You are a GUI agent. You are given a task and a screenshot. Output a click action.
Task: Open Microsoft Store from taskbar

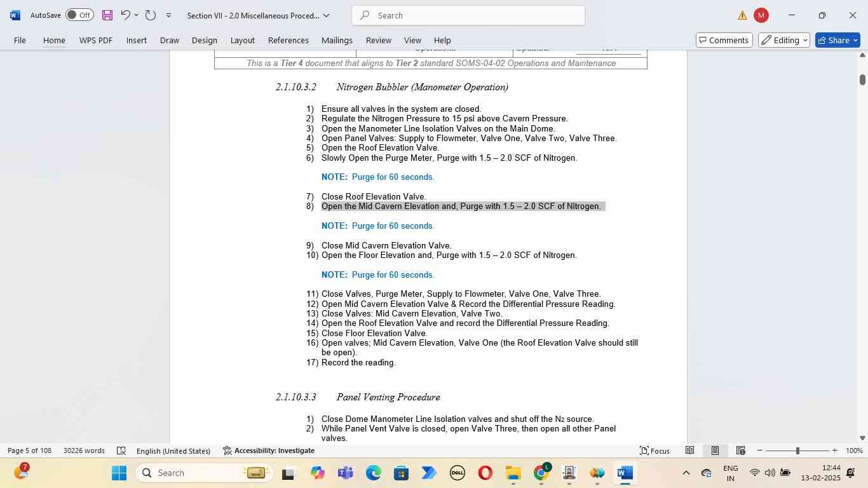click(401, 473)
